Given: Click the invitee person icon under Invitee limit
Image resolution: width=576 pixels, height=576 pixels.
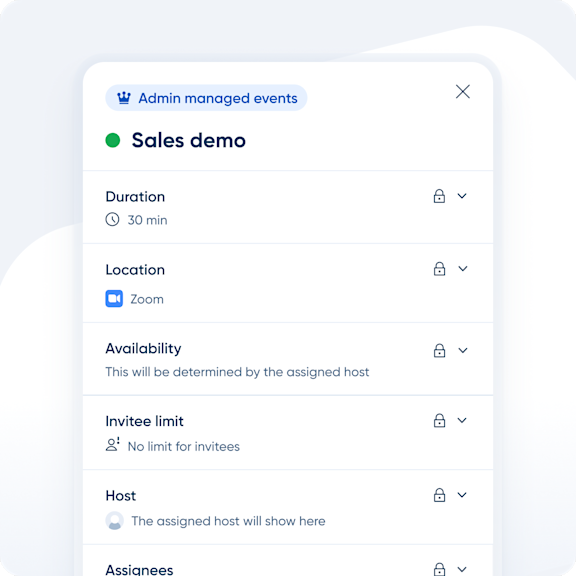Looking at the screenshot, I should pos(112,444).
